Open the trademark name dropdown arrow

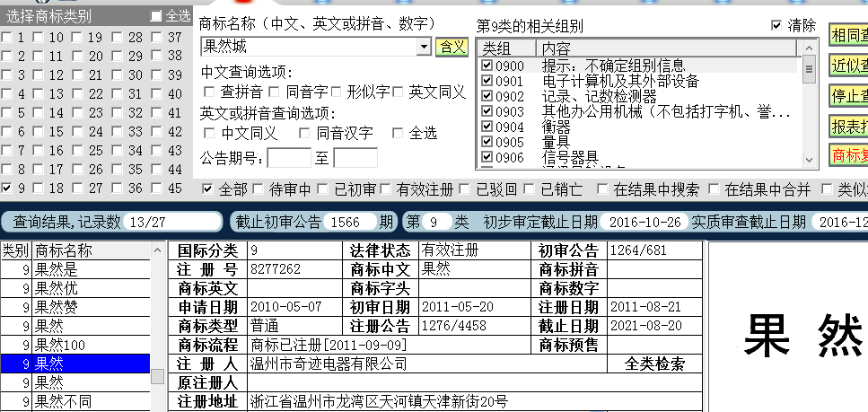[424, 47]
